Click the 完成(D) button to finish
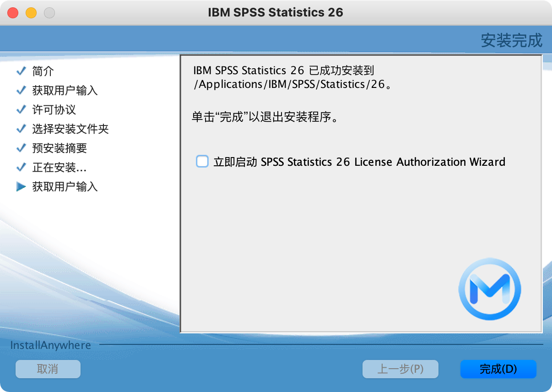Screen dimensions: 552x392 tap(498, 369)
